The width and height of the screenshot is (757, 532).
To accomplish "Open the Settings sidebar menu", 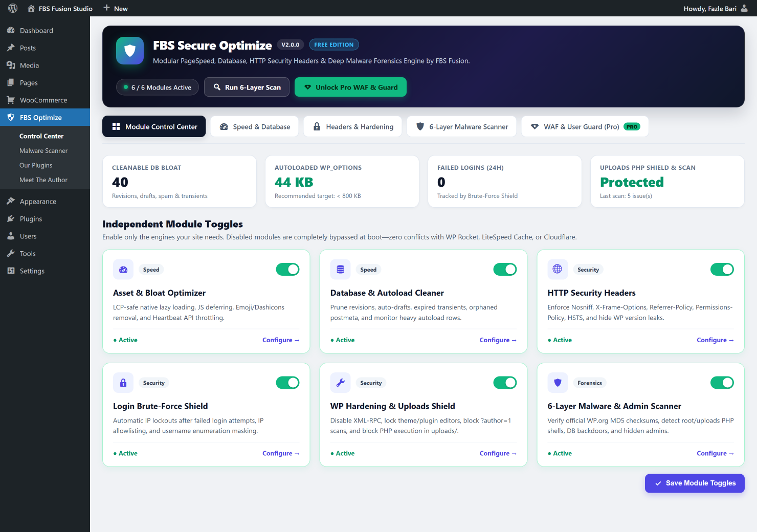I will click(x=45, y=271).
